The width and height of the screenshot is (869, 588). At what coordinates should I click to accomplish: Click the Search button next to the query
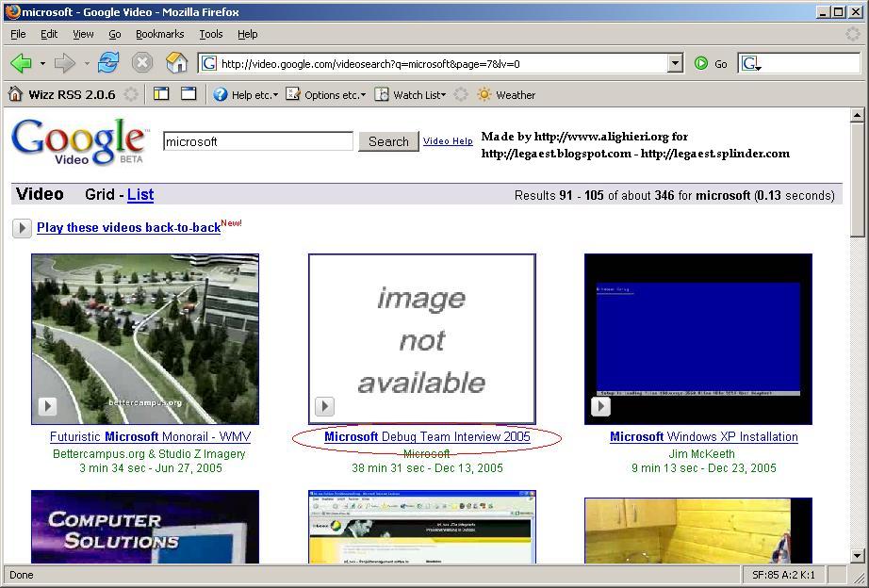[388, 141]
